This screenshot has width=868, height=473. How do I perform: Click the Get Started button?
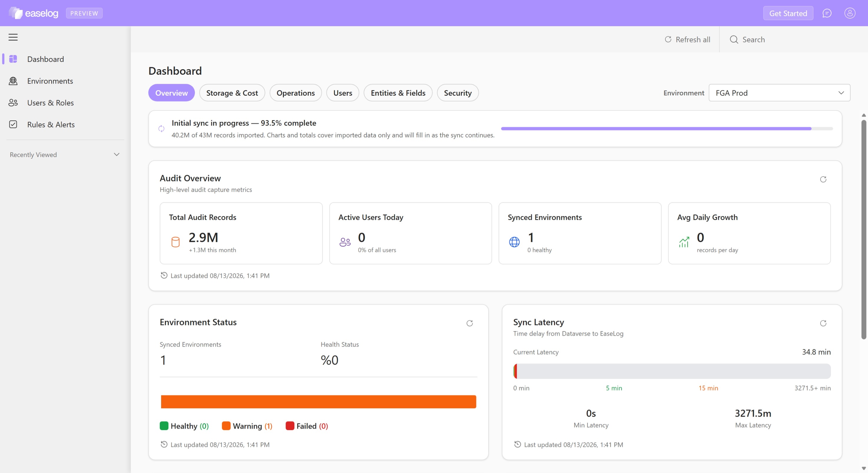(x=788, y=13)
